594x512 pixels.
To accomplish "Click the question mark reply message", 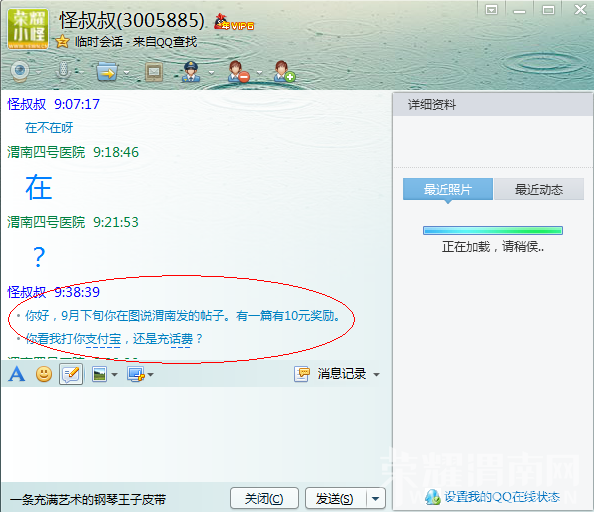I will pyautogui.click(x=39, y=257).
